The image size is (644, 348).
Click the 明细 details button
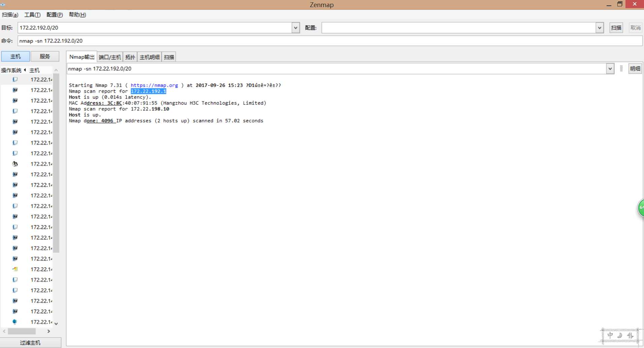(x=635, y=68)
